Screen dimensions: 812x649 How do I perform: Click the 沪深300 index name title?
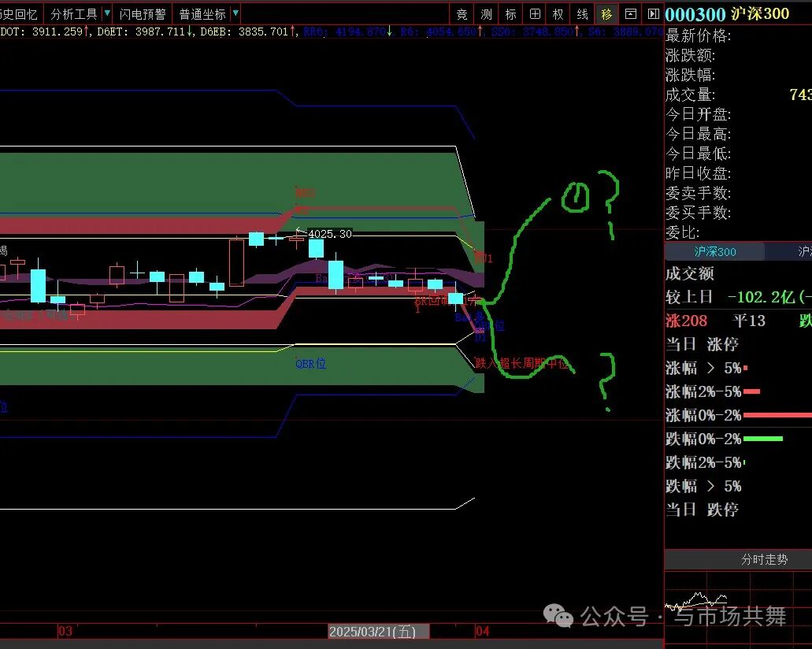(760, 14)
